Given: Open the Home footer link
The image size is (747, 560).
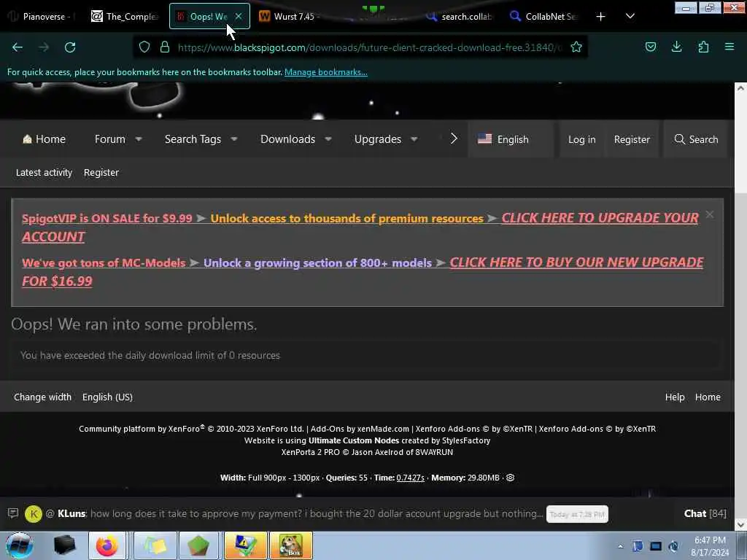Looking at the screenshot, I should tap(708, 397).
